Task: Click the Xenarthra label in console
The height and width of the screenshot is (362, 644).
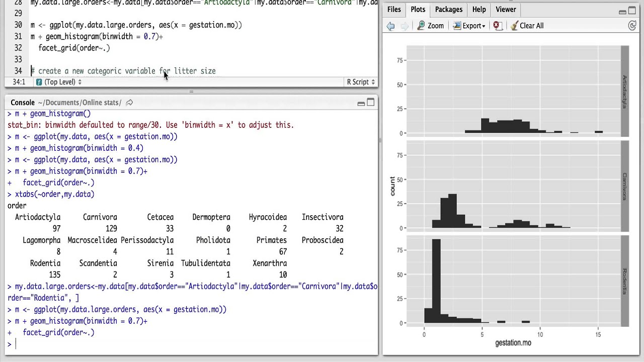Action: (270, 263)
